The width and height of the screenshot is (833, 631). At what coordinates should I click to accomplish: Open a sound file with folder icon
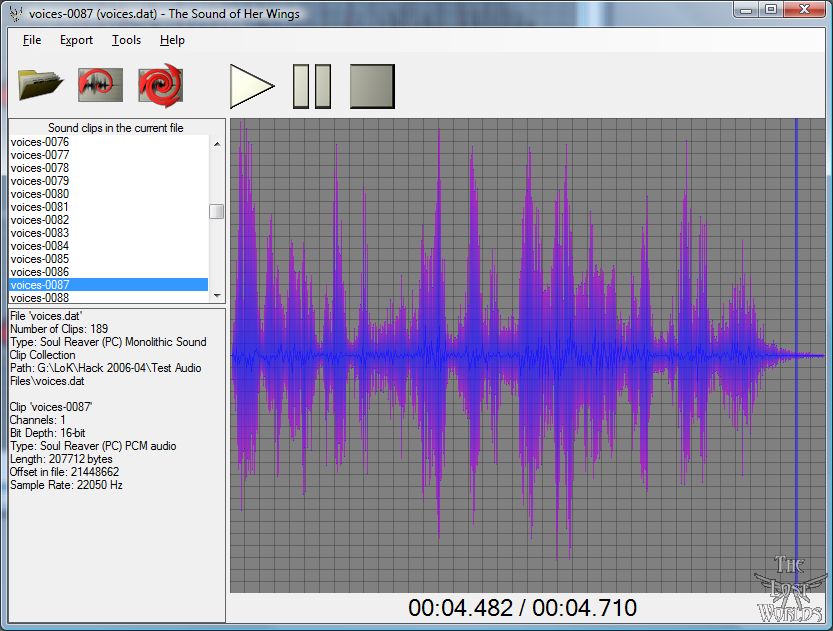pos(40,85)
